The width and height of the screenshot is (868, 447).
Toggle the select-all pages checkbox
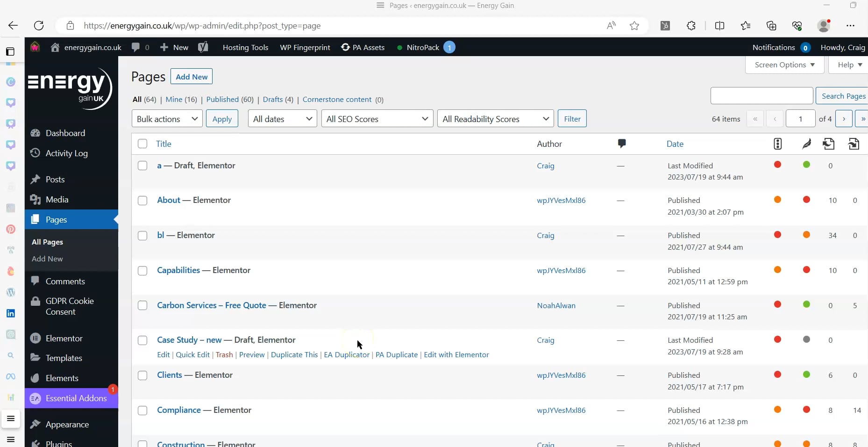142,144
